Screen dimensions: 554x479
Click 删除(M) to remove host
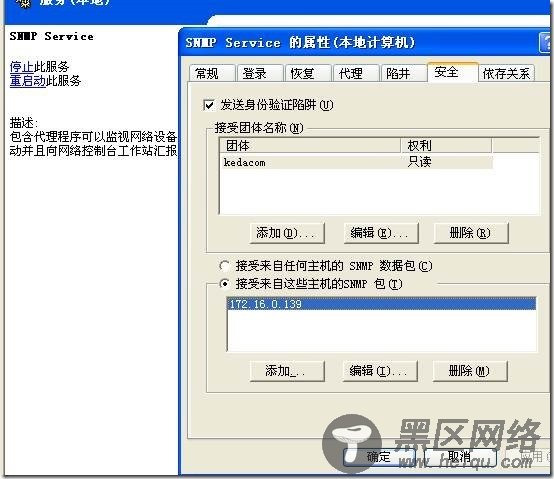coord(470,371)
